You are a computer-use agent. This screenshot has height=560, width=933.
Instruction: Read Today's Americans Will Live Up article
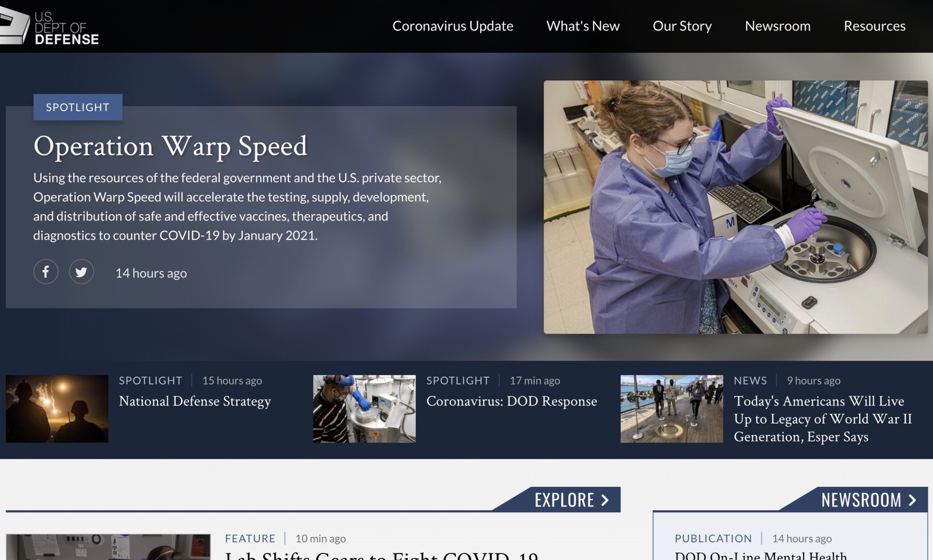tap(823, 419)
